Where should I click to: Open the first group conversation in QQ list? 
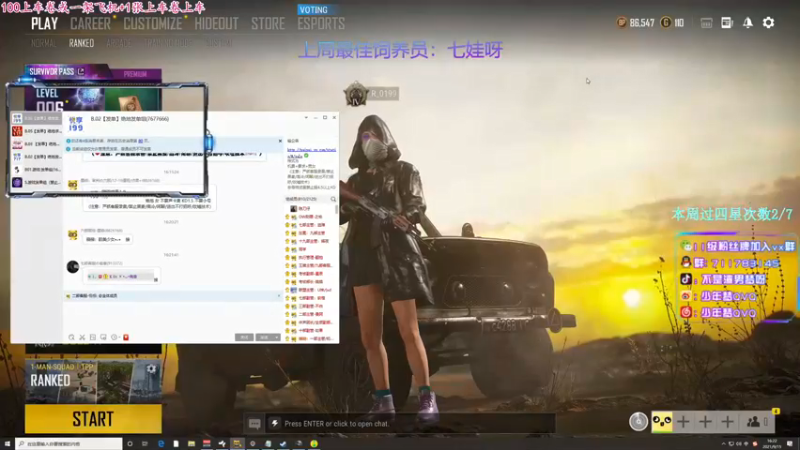[36, 118]
